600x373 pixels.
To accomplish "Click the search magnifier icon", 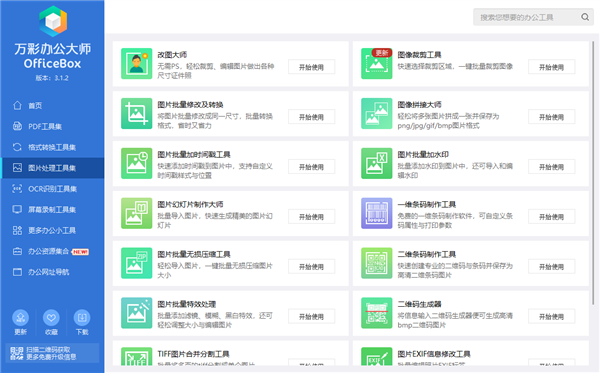I will click(585, 17).
